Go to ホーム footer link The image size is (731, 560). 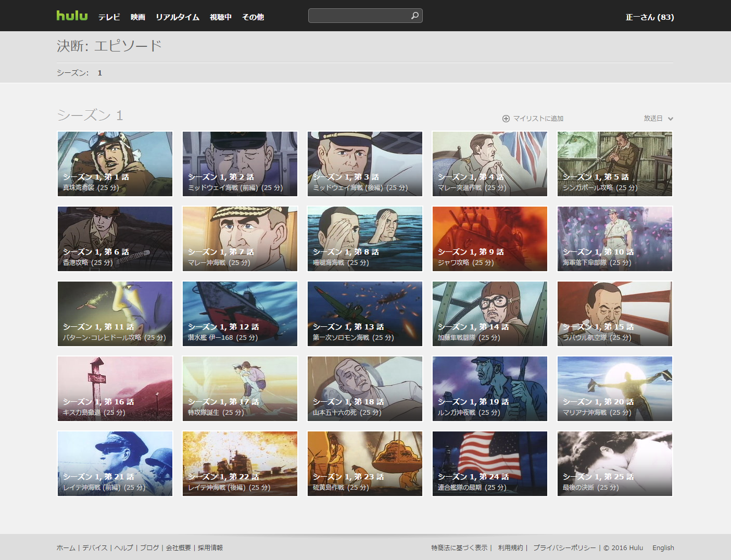tap(66, 548)
